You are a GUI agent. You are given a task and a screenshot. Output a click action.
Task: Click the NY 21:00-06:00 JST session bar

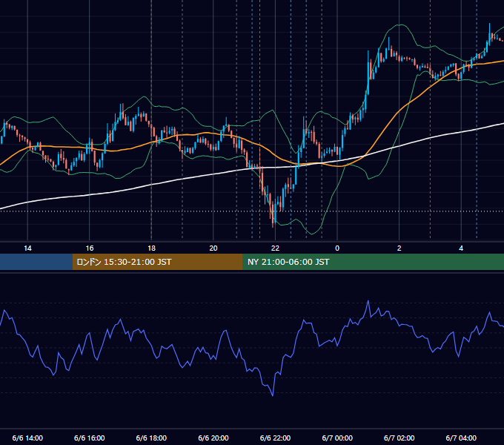[x=373, y=262]
